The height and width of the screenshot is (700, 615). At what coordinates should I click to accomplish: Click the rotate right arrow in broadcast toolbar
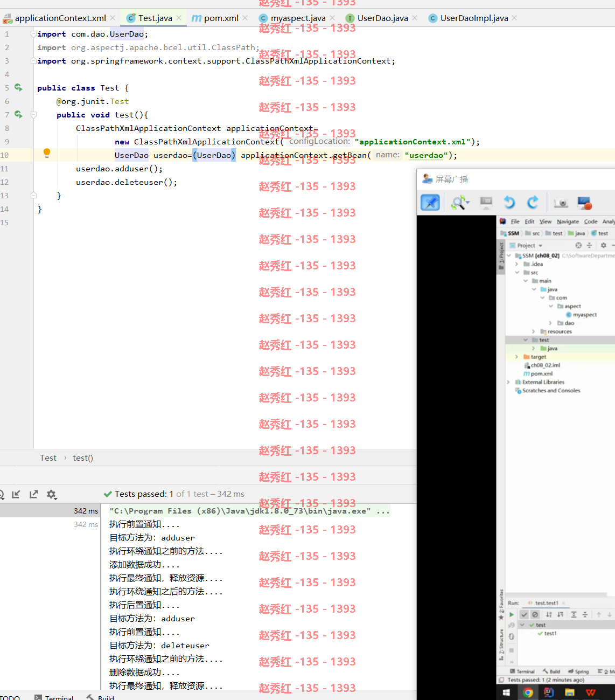[533, 203]
